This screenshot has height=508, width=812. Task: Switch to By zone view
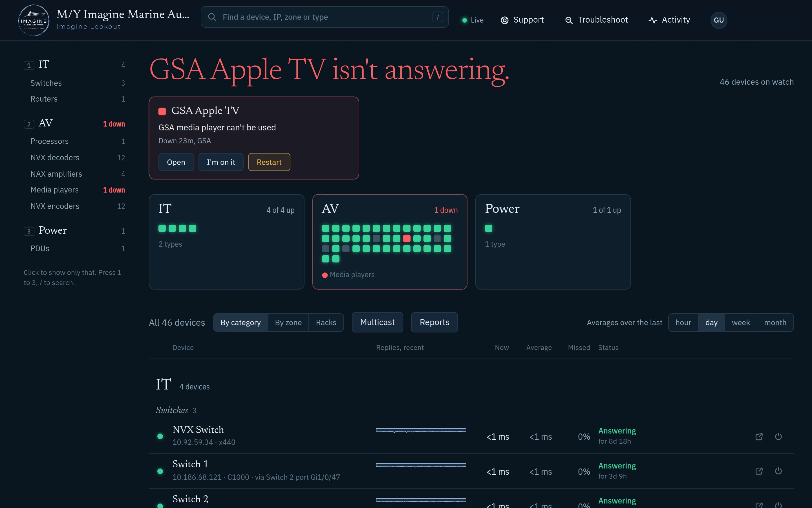coord(288,323)
